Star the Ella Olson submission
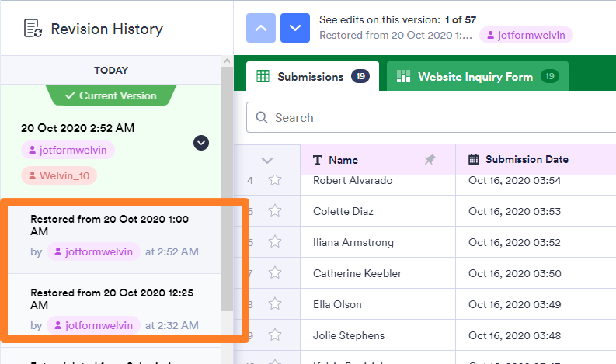Viewport: 616px width, 364px height. [274, 304]
